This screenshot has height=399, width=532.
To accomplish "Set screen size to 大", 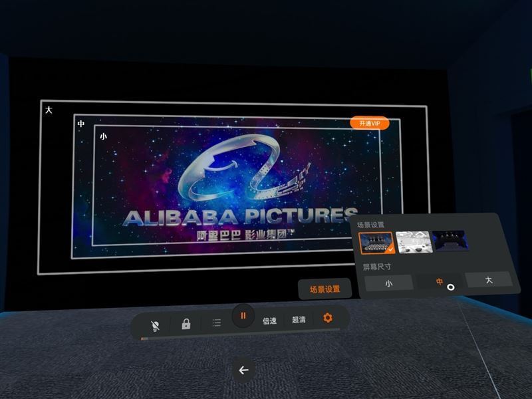I will tap(489, 280).
